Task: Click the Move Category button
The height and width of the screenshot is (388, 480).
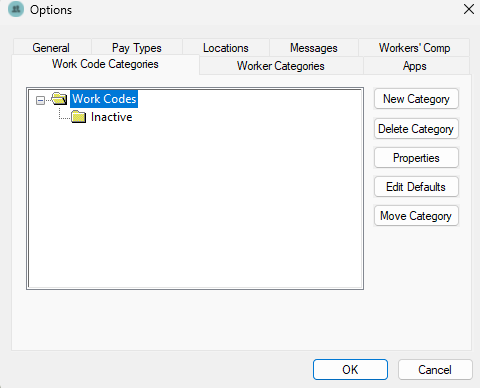Action: [416, 216]
